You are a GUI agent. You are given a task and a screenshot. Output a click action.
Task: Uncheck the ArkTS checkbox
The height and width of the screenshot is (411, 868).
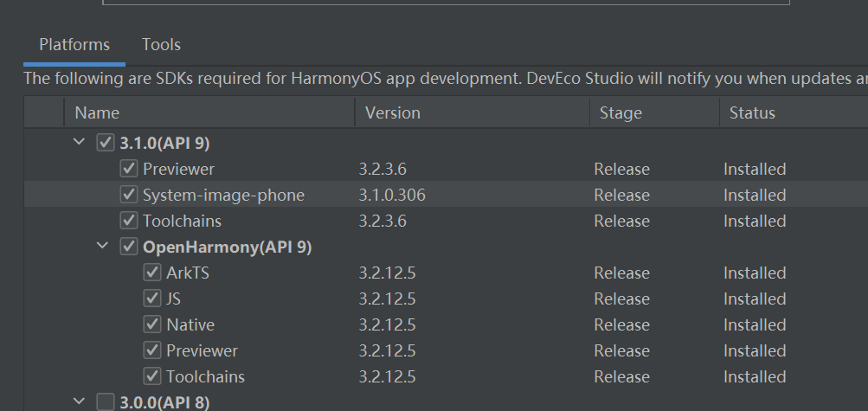pos(151,273)
